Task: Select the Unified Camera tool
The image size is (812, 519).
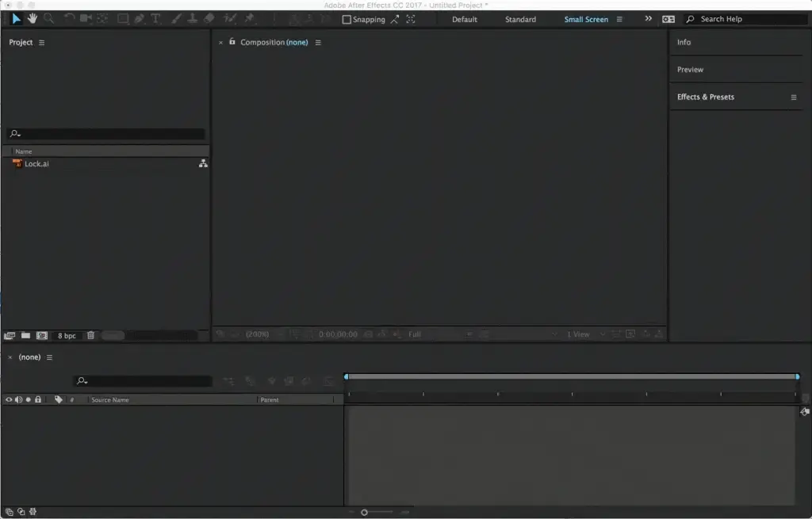Action: coord(86,19)
